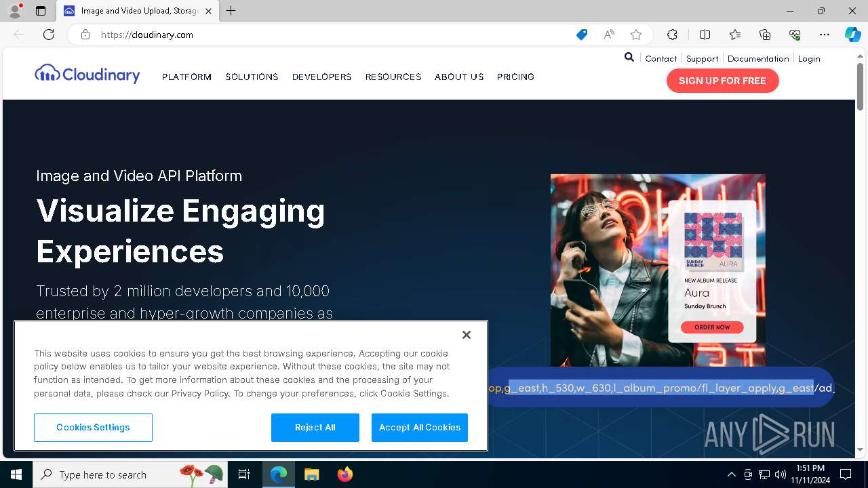Open tab actions menu icon
This screenshot has height=488, width=868.
[x=41, y=11]
